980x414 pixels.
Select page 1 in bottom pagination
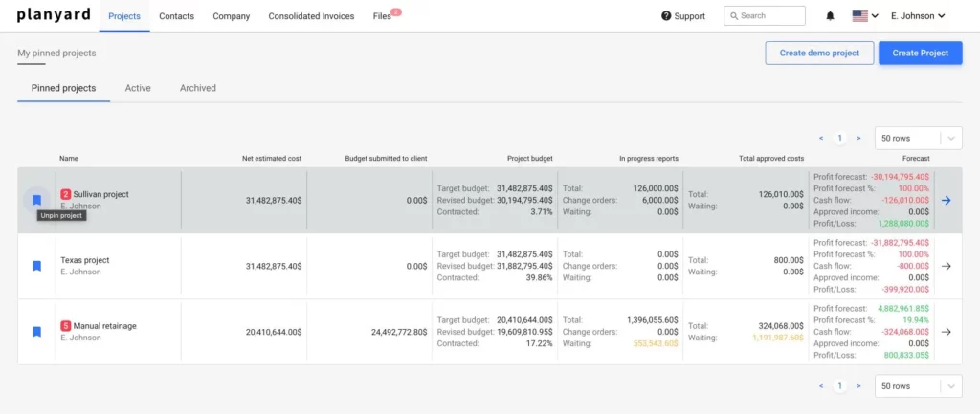tap(840, 386)
